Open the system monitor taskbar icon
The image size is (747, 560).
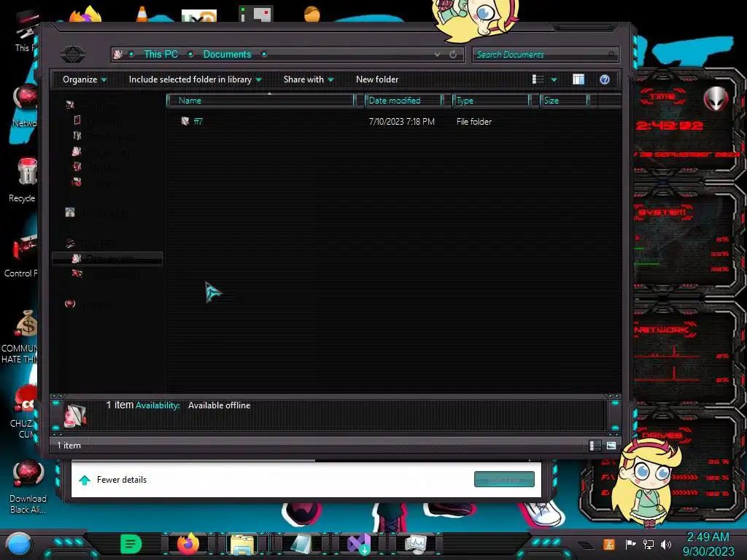pyautogui.click(x=416, y=544)
